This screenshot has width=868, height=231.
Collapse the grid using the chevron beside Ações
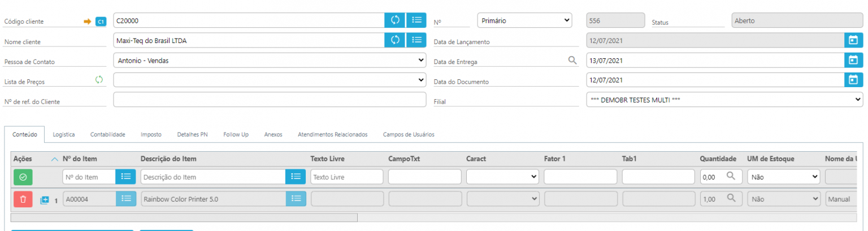point(55,159)
